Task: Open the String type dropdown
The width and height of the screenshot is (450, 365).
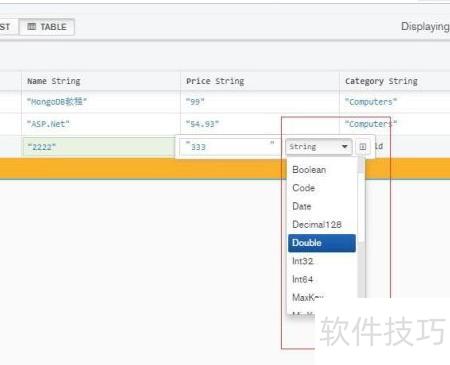Action: click(x=319, y=147)
